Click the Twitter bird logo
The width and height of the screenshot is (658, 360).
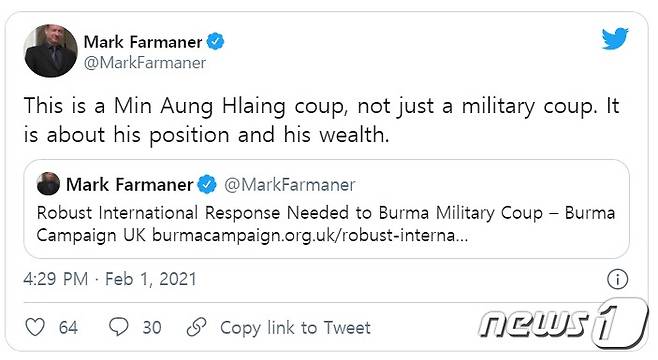pos(615,38)
